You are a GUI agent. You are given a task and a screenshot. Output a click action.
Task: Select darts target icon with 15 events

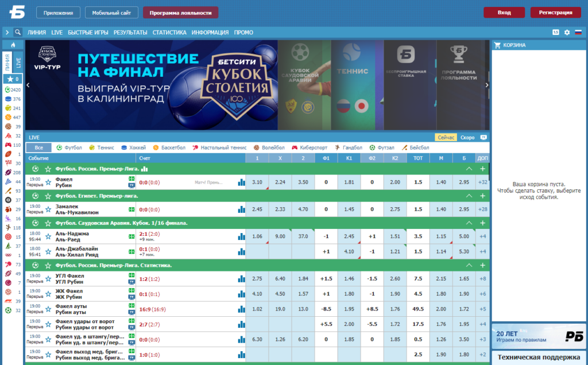coord(8,237)
